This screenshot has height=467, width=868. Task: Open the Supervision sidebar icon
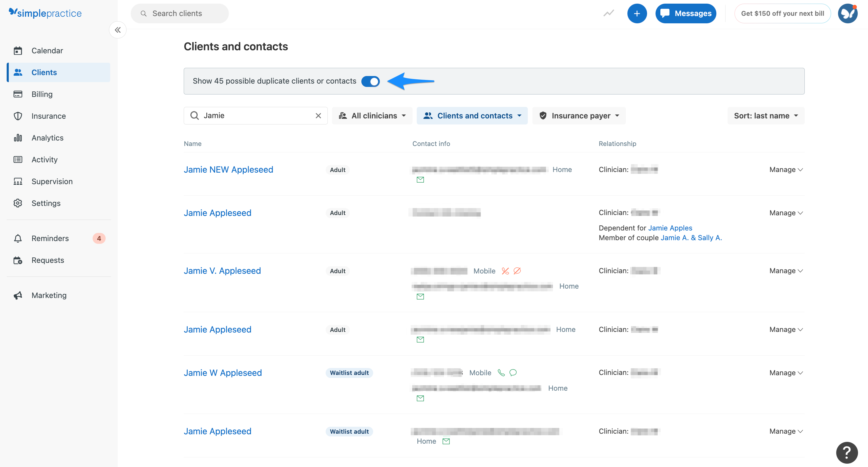tap(18, 181)
